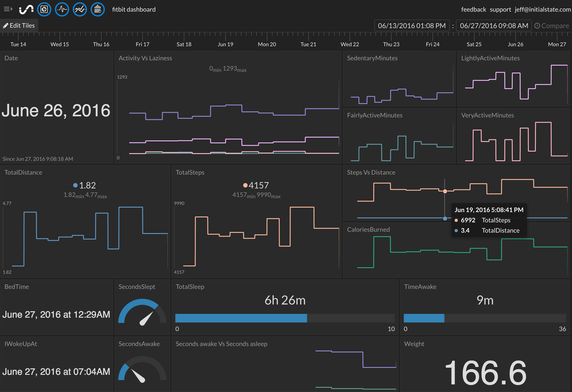Click the TimeAwake progress bar

click(485, 318)
